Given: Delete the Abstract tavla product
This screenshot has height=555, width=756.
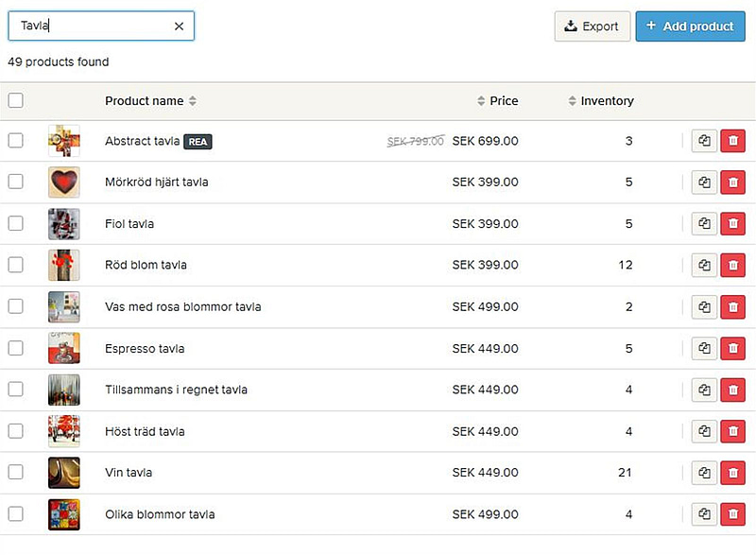Looking at the screenshot, I should (732, 141).
